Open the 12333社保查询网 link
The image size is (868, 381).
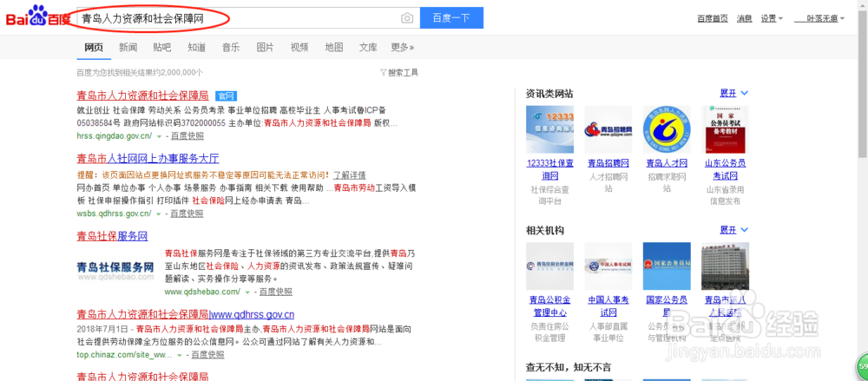coord(549,169)
